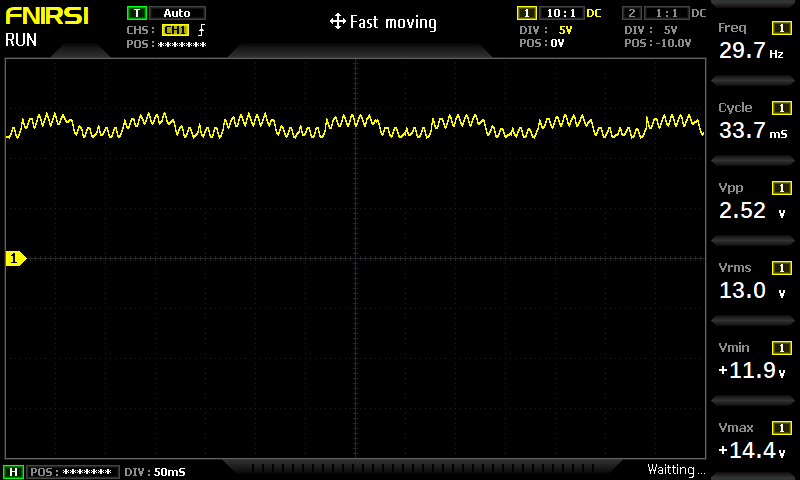This screenshot has height=480, width=800.
Task: Click the memory position bar at the bottom
Action: 422,468
